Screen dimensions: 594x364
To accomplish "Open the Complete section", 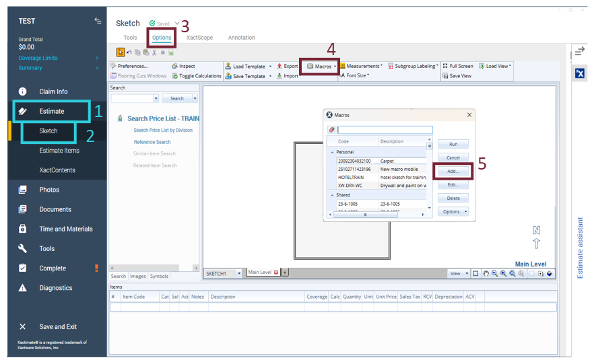I will click(x=53, y=268).
